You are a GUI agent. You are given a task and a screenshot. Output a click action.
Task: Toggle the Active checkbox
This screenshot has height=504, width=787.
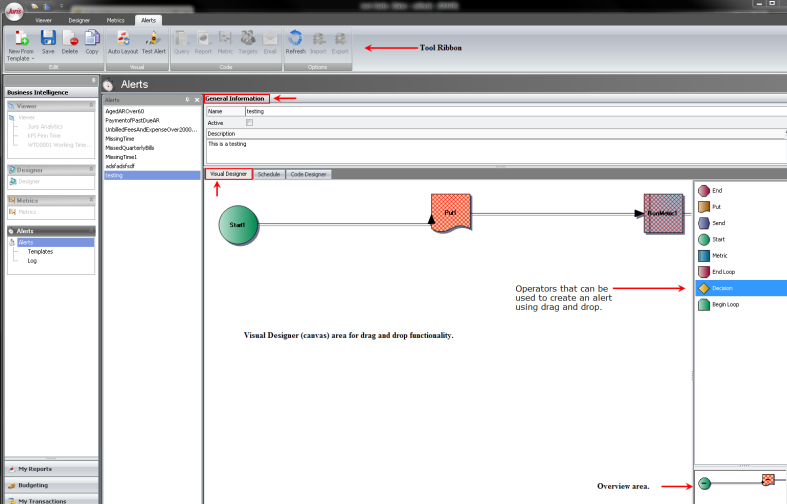click(x=250, y=123)
